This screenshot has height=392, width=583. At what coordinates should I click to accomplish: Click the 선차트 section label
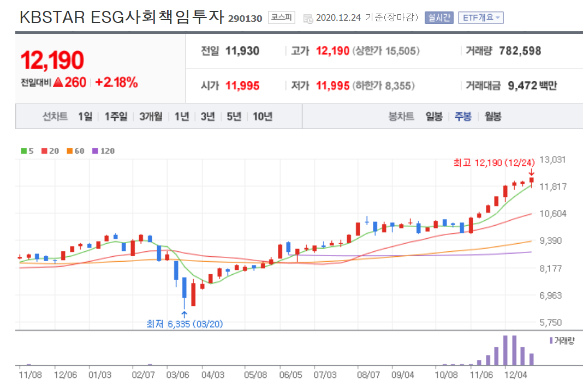(55, 117)
